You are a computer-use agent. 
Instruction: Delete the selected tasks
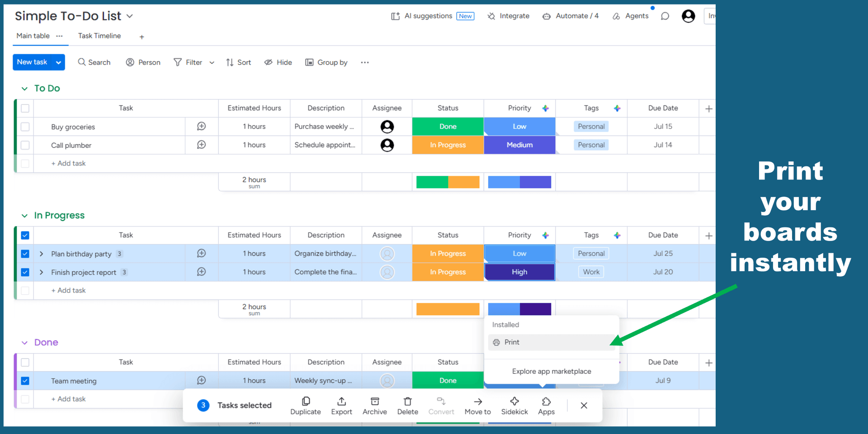pyautogui.click(x=407, y=406)
